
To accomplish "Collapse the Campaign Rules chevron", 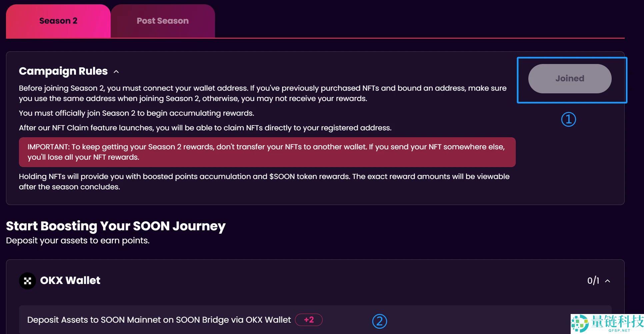I will coord(116,72).
